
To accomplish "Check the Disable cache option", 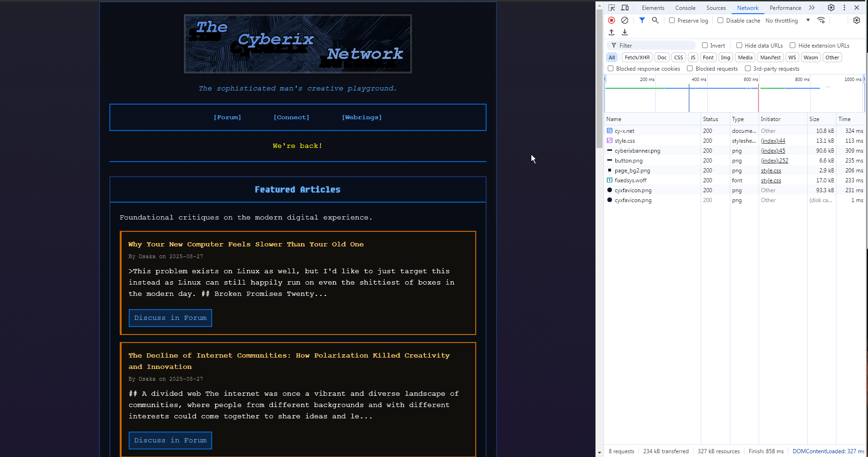I will coord(720,20).
